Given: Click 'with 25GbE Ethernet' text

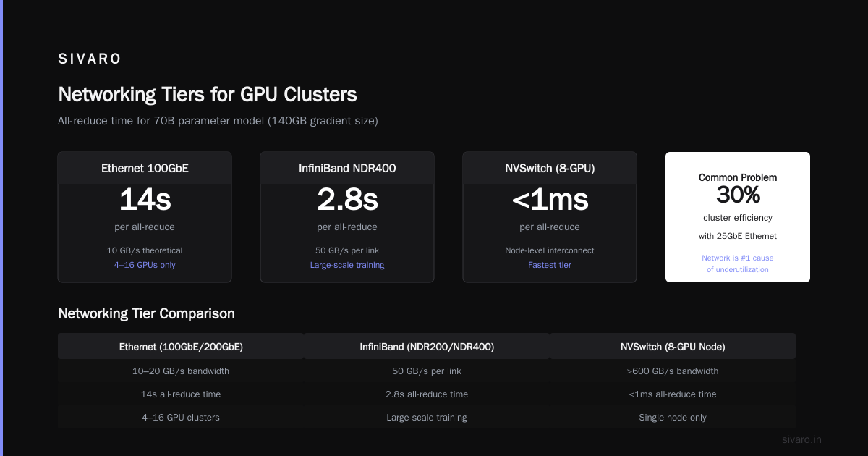Looking at the screenshot, I should pyautogui.click(x=738, y=236).
